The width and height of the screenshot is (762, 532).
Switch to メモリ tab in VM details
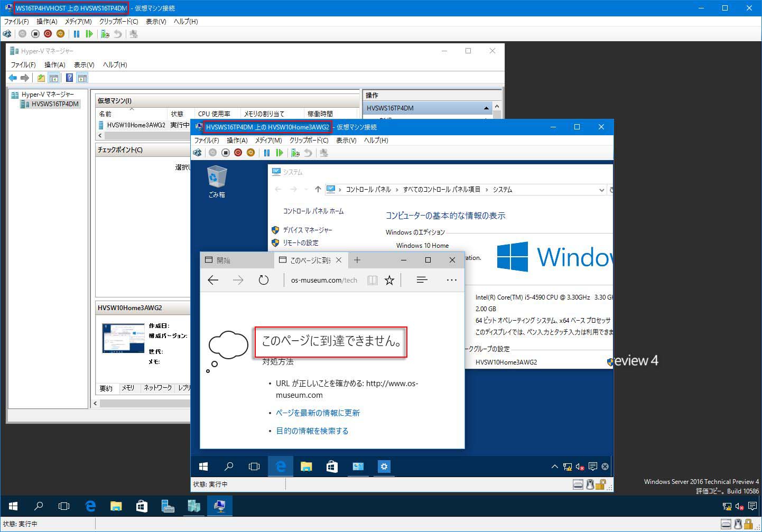(128, 388)
